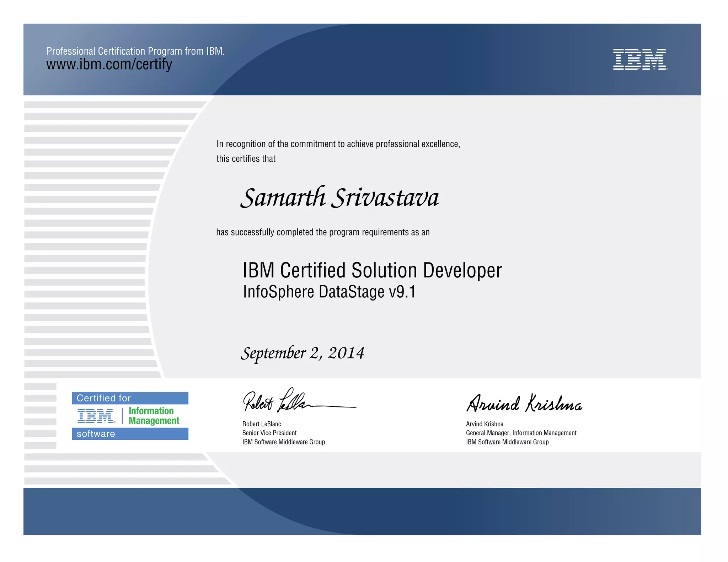Click the has successfully completed sentence
The image size is (728, 562).
[323, 232]
